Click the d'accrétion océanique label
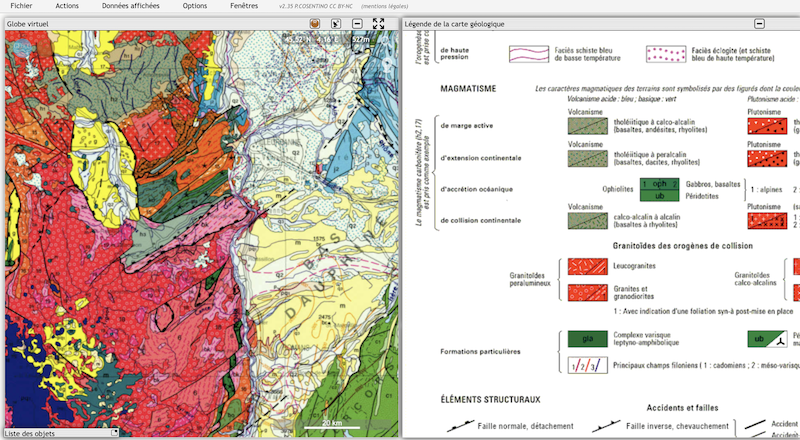The image size is (800, 440). tap(477, 189)
